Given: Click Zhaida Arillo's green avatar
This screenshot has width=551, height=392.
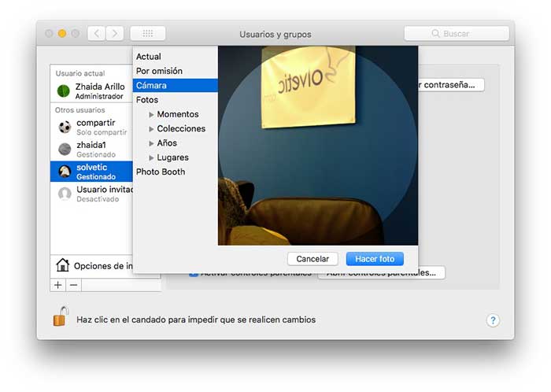Looking at the screenshot, I should tap(64, 91).
